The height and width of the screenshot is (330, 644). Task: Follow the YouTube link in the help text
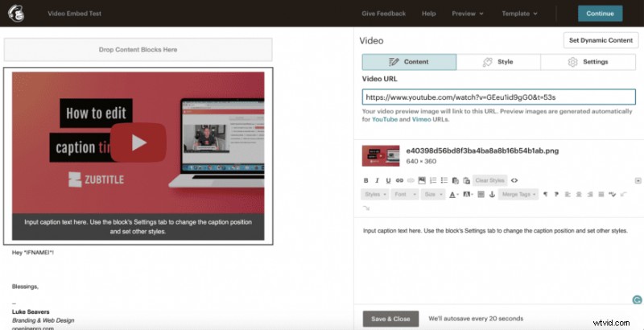(x=385, y=120)
